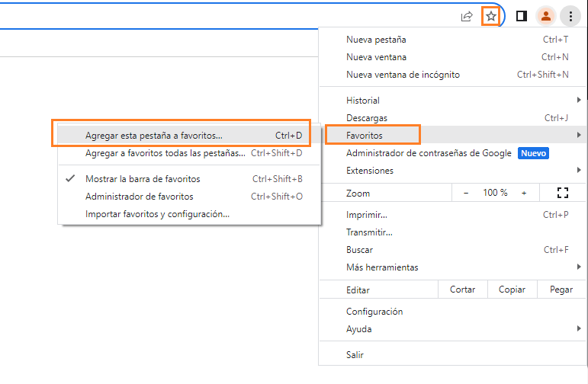The image size is (588, 384).
Task: Increase zoom with plus button
Action: tap(524, 194)
